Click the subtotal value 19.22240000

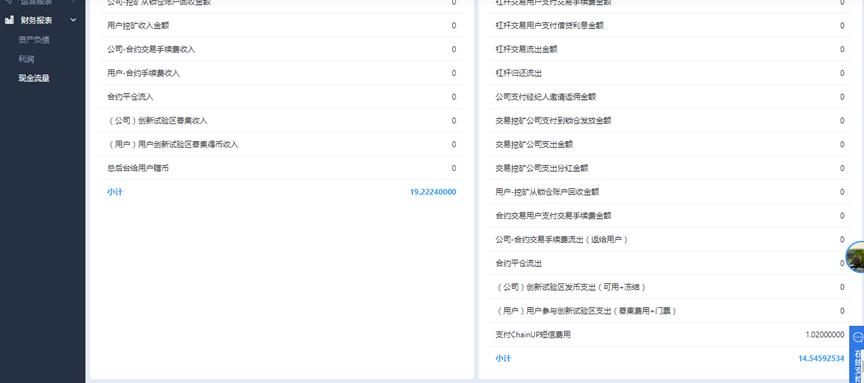[x=433, y=192]
